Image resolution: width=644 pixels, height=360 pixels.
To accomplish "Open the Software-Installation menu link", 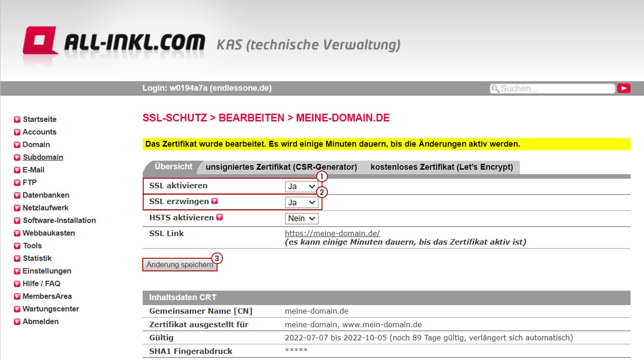I will point(59,220).
